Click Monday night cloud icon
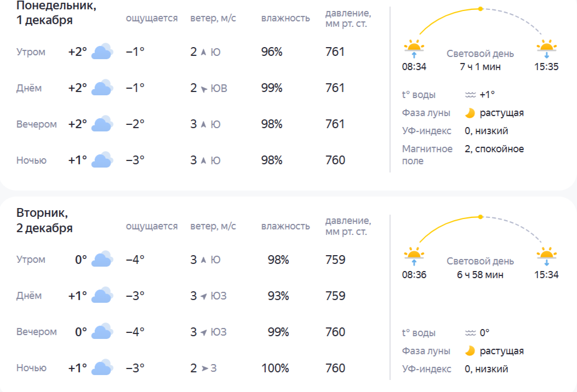 click(x=102, y=160)
